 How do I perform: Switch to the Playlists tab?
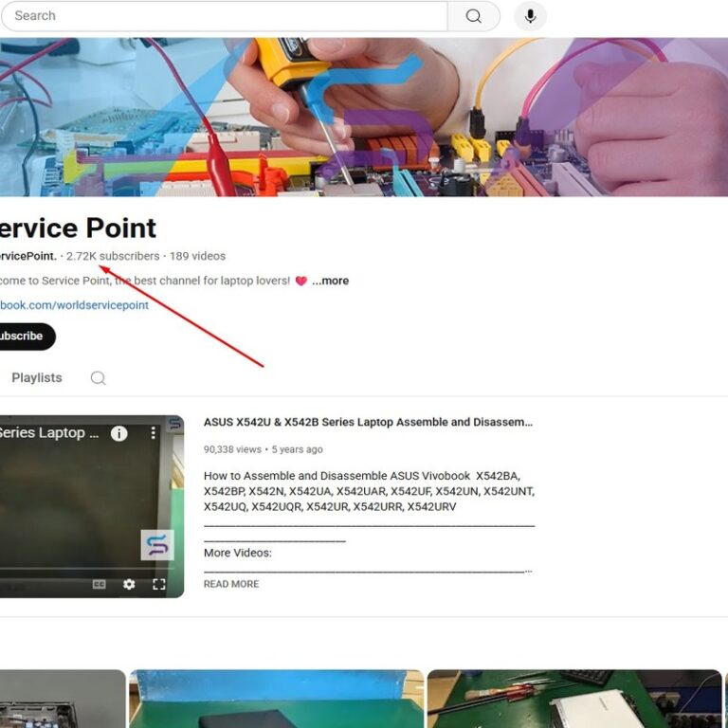[37, 378]
